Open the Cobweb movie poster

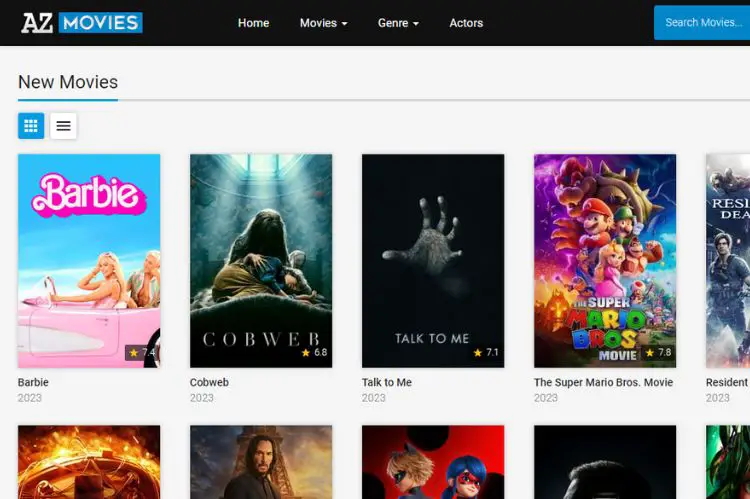point(261,261)
